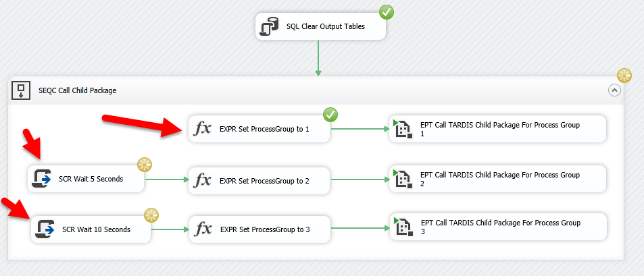Select the SQL Clear Output Tables task label
Image resolution: width=644 pixels, height=276 pixels.
click(x=326, y=28)
